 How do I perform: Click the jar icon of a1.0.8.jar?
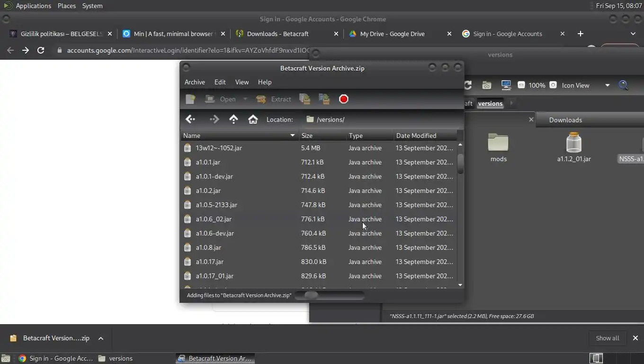[x=188, y=247]
